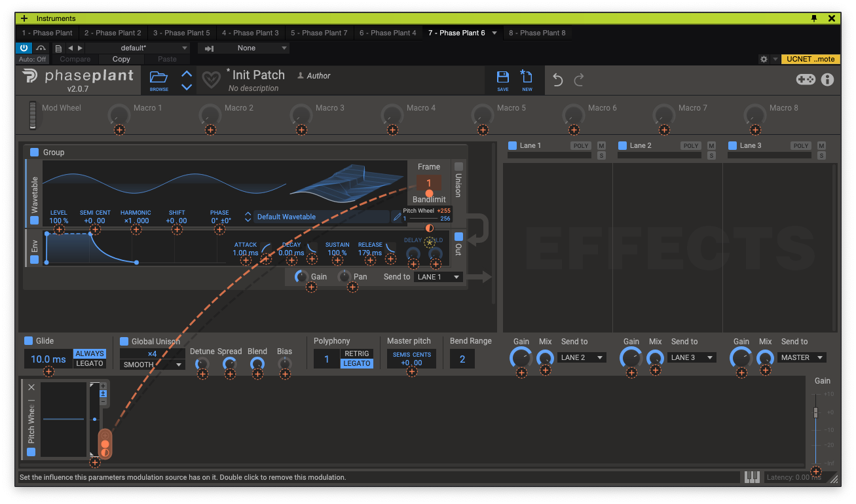The image size is (856, 504).
Task: Switch to 4 - Phase Plant 3 tab
Action: coord(250,33)
